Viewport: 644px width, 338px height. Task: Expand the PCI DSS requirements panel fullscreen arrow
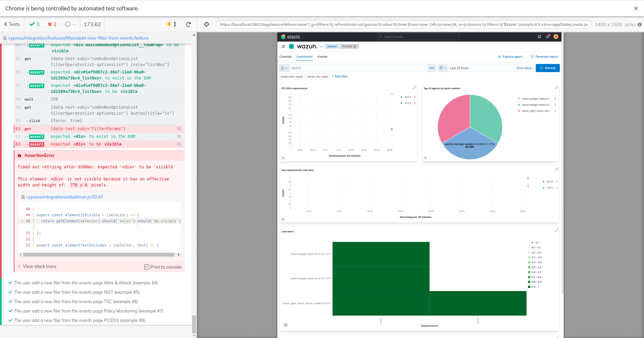point(415,87)
